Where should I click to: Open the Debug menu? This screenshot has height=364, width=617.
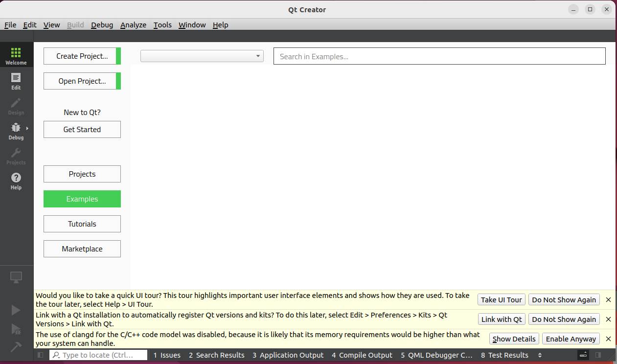pos(102,25)
